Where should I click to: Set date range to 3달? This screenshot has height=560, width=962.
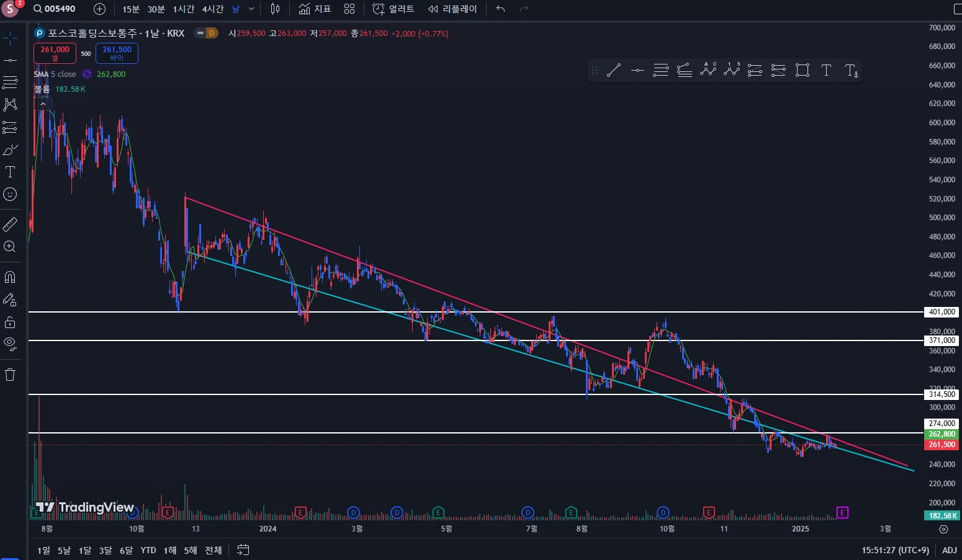click(x=106, y=550)
